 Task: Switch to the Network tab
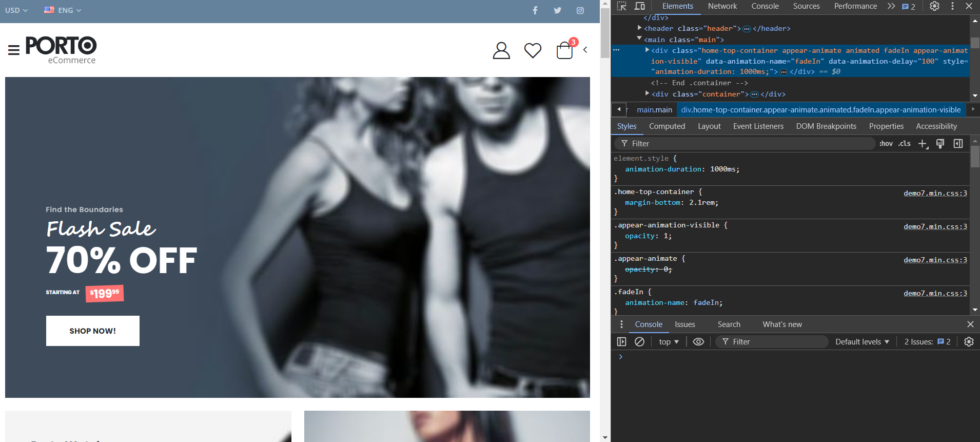722,6
